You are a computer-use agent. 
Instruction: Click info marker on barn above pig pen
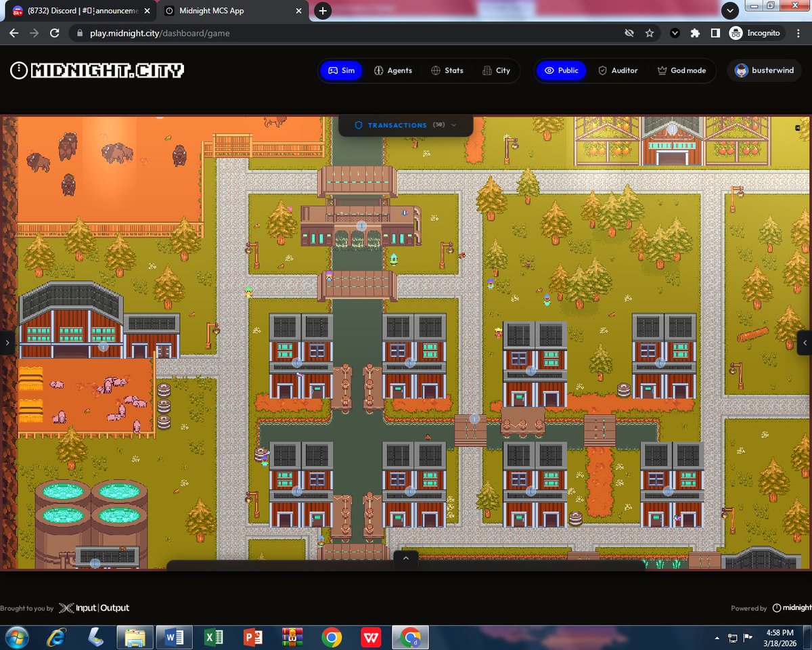point(104,346)
